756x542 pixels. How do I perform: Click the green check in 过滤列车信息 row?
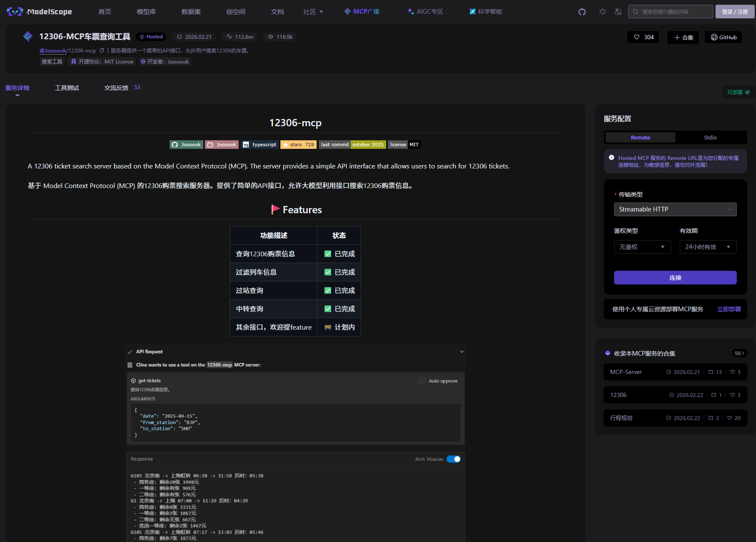pyautogui.click(x=328, y=272)
